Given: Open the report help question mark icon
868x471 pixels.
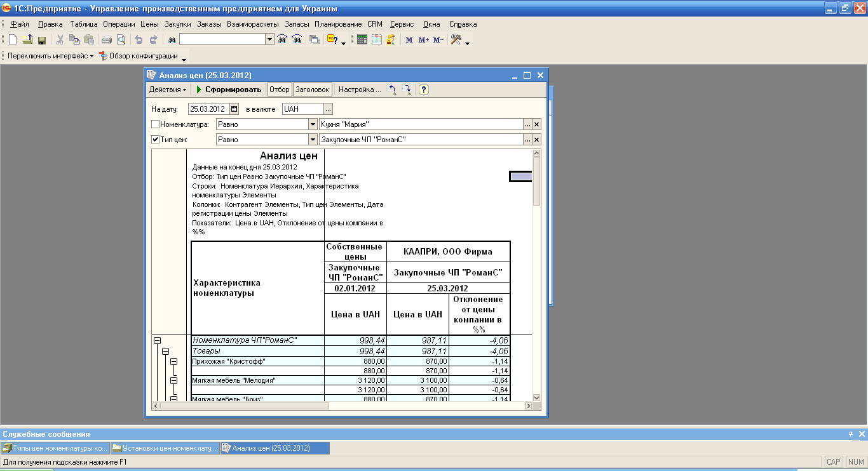Looking at the screenshot, I should [x=424, y=90].
